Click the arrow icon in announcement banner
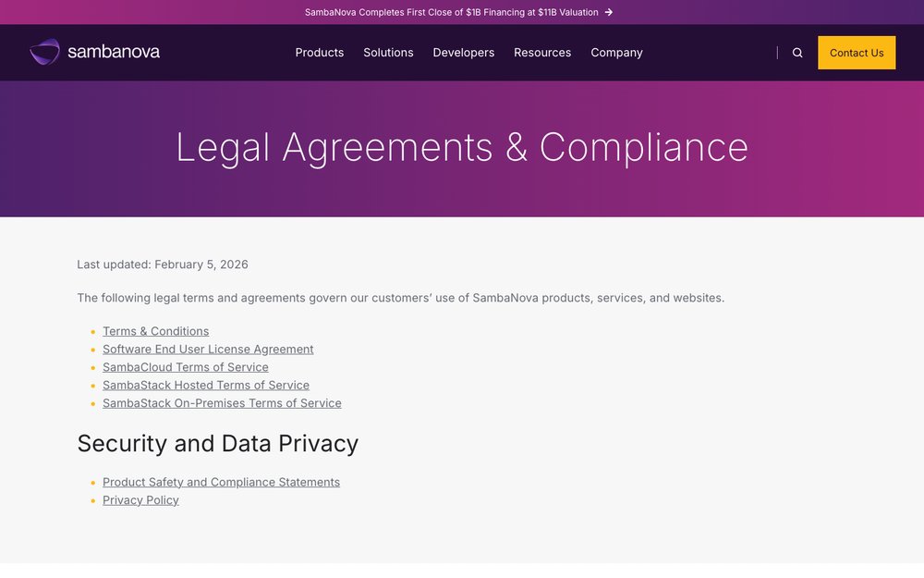Image resolution: width=924 pixels, height=578 pixels. [609, 12]
